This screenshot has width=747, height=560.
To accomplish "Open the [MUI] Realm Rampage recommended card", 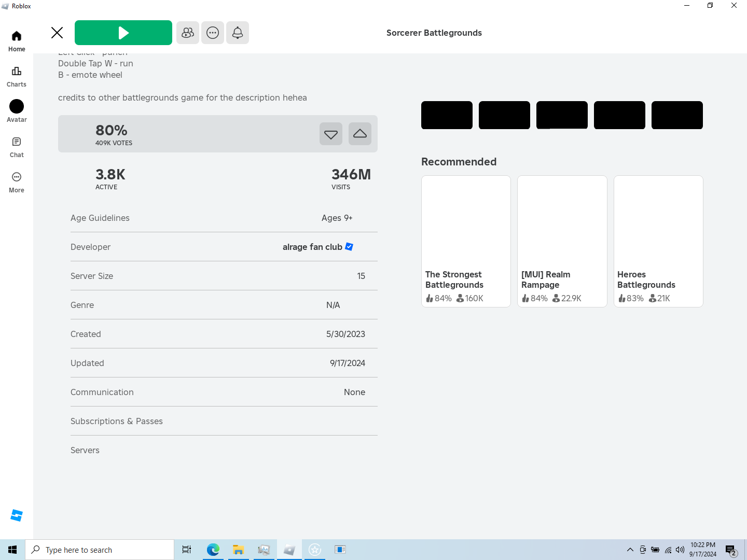I will (562, 241).
